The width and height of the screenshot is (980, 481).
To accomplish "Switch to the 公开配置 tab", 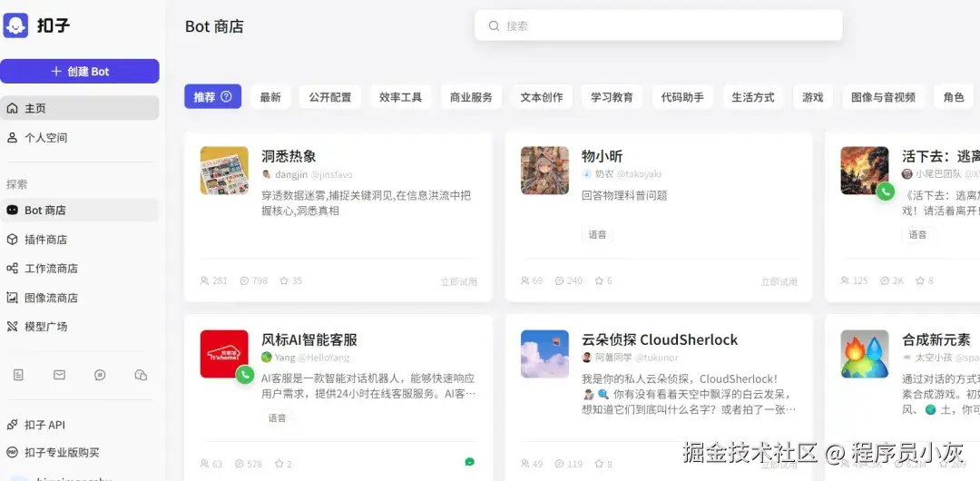I will pyautogui.click(x=330, y=97).
